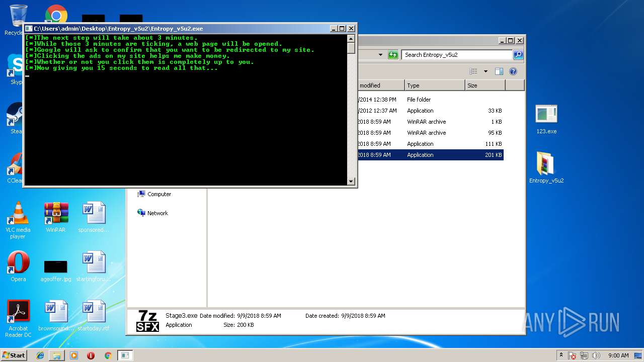Click the console window system menu icon
644x362 pixels.
click(x=29, y=29)
